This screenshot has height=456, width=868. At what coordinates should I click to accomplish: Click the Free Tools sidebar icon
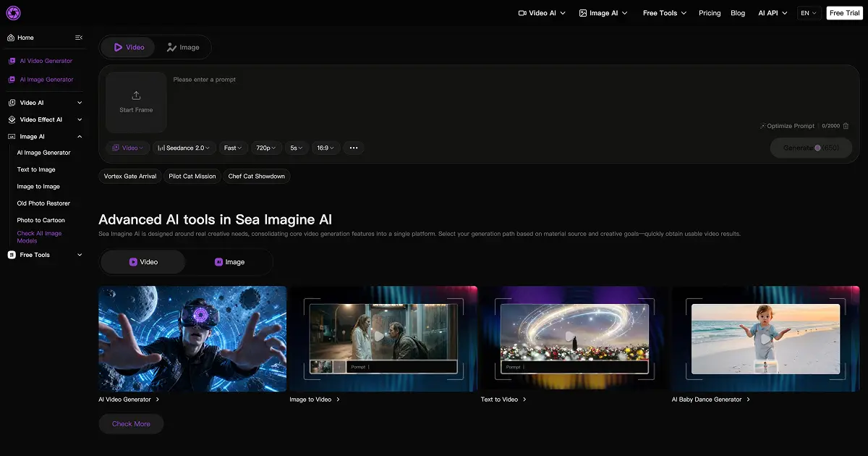tap(12, 255)
